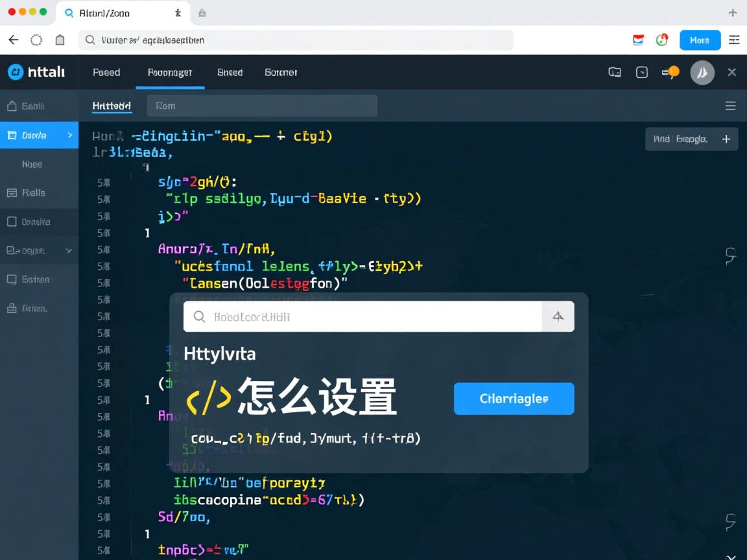Click the magnifier icon in overlay search bar
Screen dimensions: 747x560
pyautogui.click(x=199, y=316)
